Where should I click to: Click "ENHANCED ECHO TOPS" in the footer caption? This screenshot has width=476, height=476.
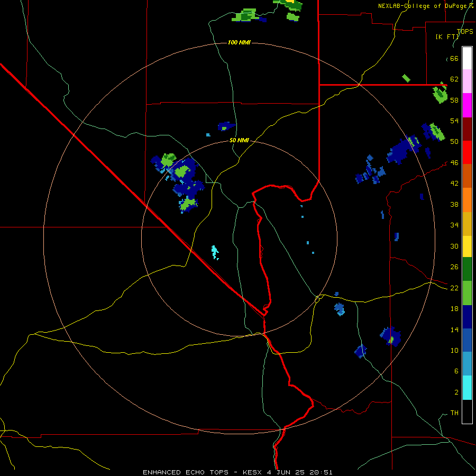click(x=185, y=472)
